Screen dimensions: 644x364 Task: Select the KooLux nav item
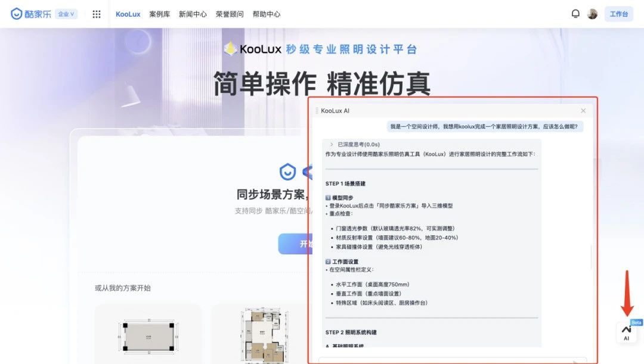point(128,14)
